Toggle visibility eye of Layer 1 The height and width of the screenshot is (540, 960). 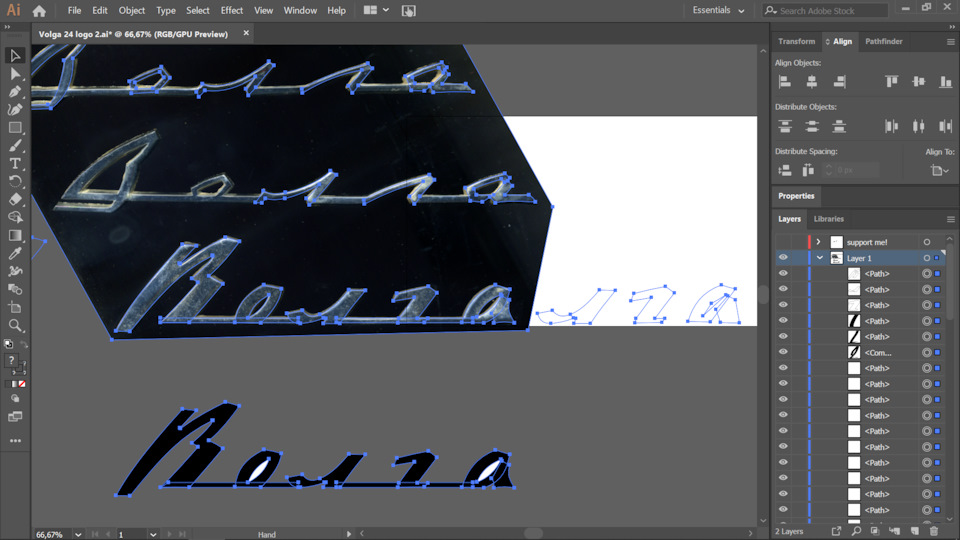(x=783, y=258)
